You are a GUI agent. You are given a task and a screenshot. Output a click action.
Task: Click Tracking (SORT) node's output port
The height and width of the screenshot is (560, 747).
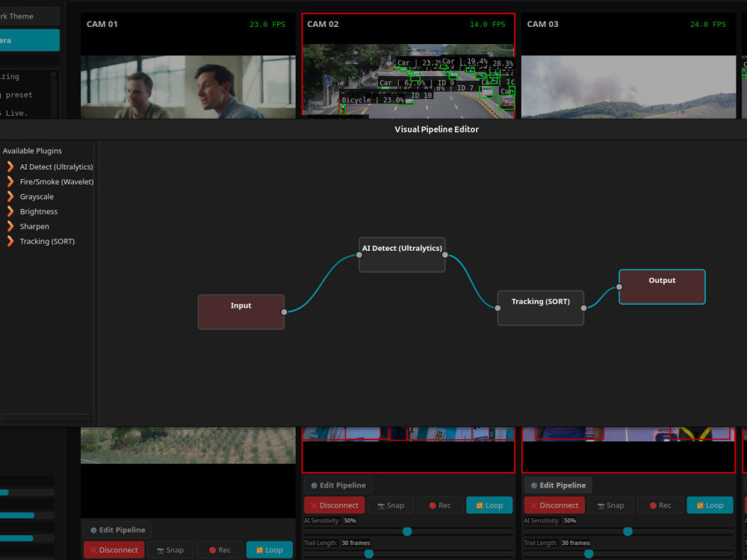click(x=583, y=308)
